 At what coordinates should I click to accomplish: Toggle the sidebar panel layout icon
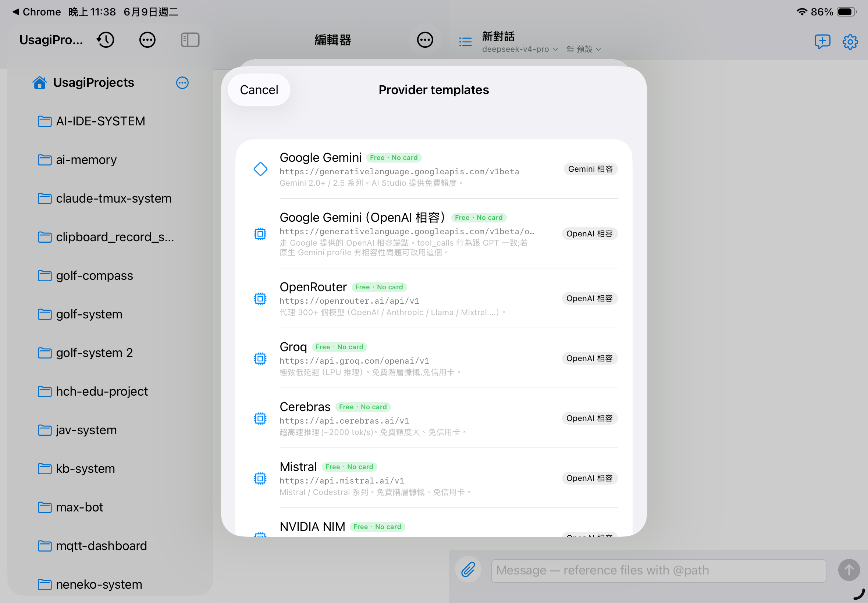(190, 40)
